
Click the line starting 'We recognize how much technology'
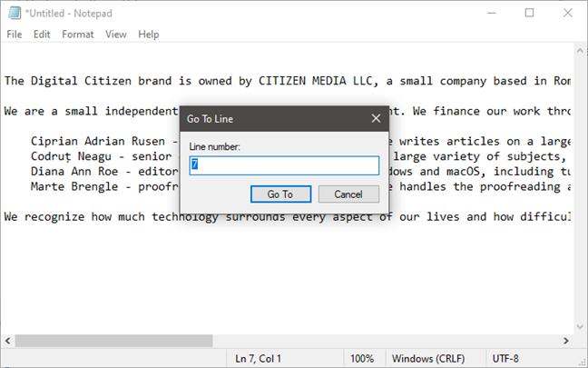[x=288, y=217]
